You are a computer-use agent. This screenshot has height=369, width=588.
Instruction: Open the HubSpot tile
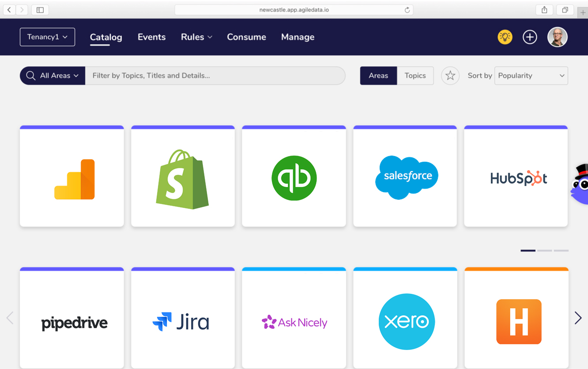tap(516, 176)
